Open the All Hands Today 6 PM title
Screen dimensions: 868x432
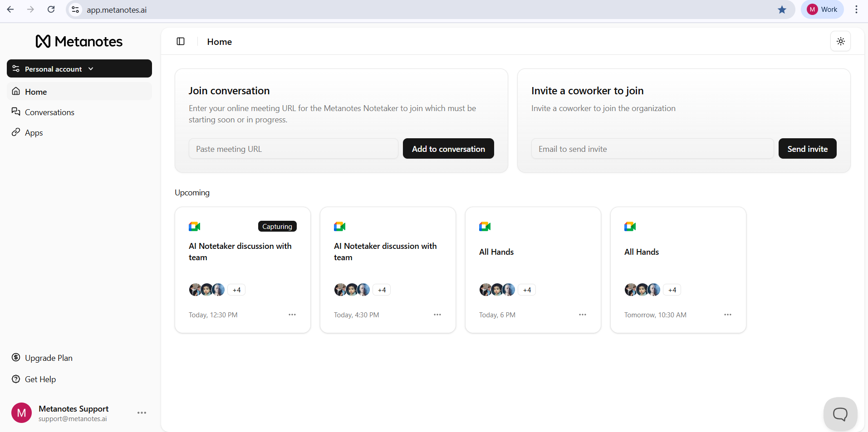click(496, 252)
